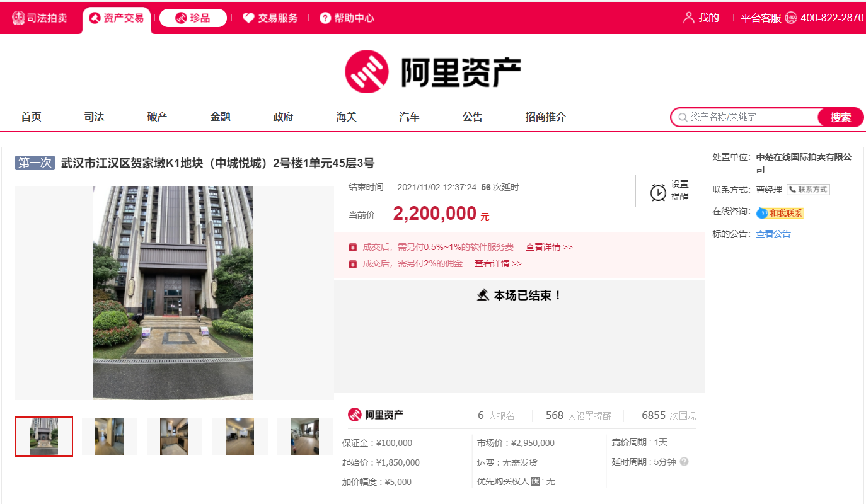This screenshot has width=866, height=504.
Task: Click the 起始价 ¥1,850,000 value
Action: coord(398,462)
